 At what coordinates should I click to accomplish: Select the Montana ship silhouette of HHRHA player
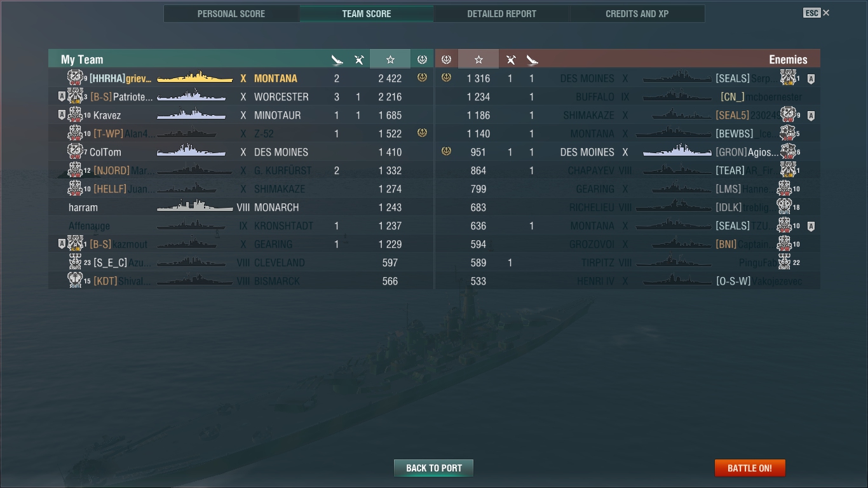click(194, 78)
